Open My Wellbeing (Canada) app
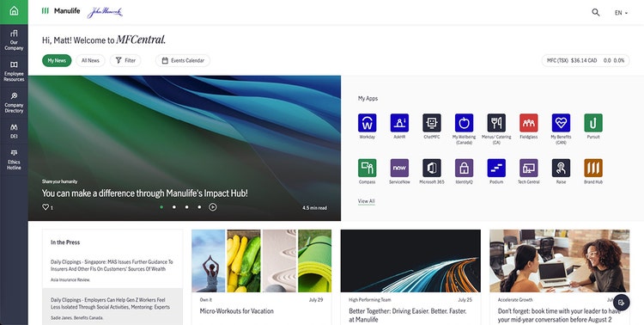The height and width of the screenshot is (325, 644). point(464,123)
